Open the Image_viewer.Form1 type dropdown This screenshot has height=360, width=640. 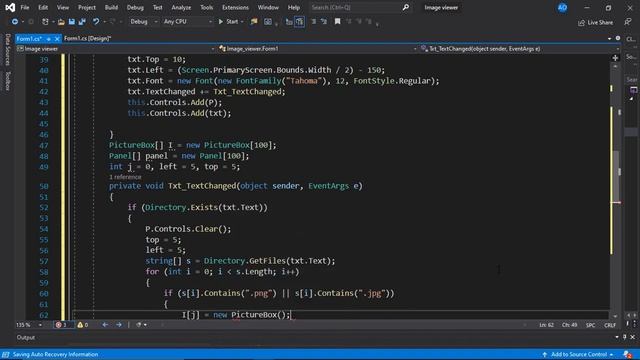click(x=317, y=49)
